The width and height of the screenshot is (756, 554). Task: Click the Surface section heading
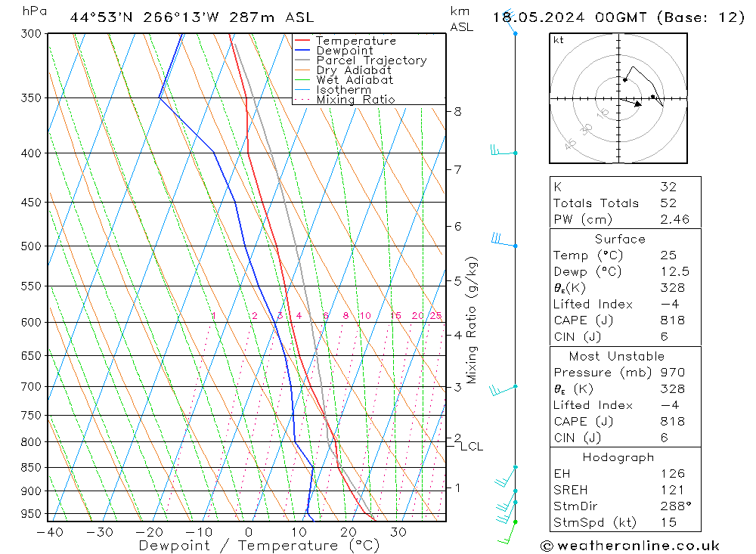[x=620, y=239]
